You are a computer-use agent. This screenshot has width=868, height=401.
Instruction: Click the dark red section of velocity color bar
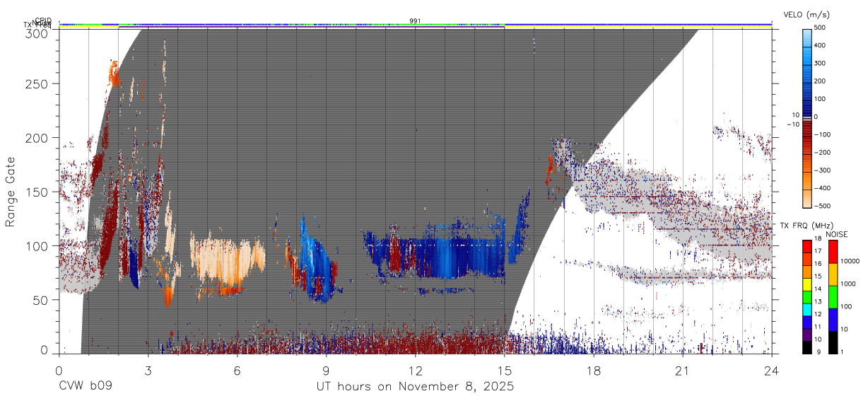(807, 129)
